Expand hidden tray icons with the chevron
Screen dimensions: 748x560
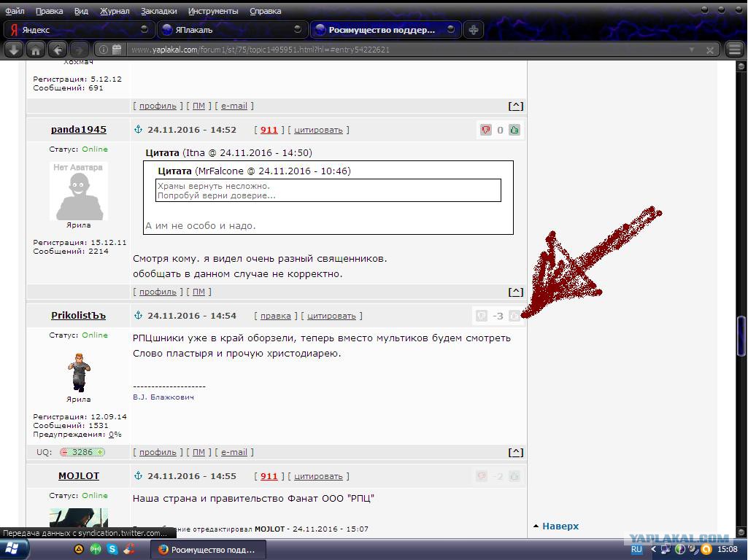click(x=653, y=550)
